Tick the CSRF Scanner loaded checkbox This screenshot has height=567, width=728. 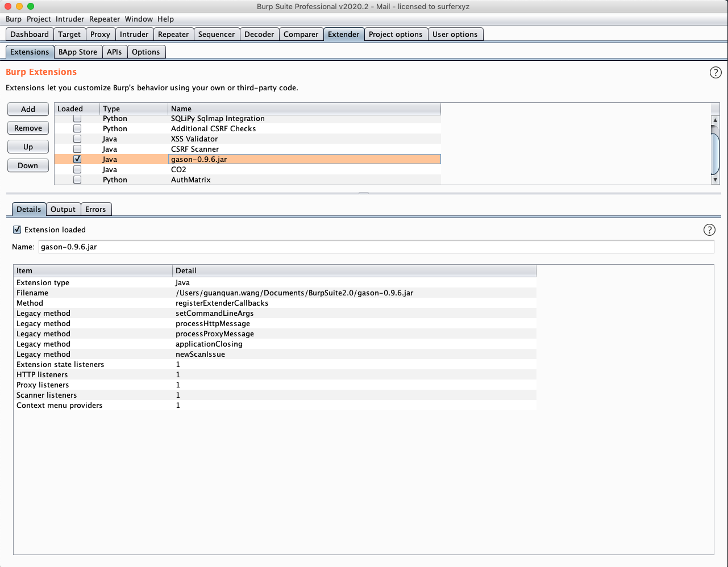tap(77, 149)
